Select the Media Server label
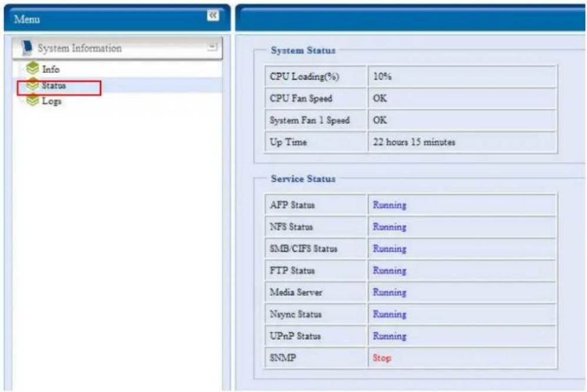 pyautogui.click(x=296, y=292)
